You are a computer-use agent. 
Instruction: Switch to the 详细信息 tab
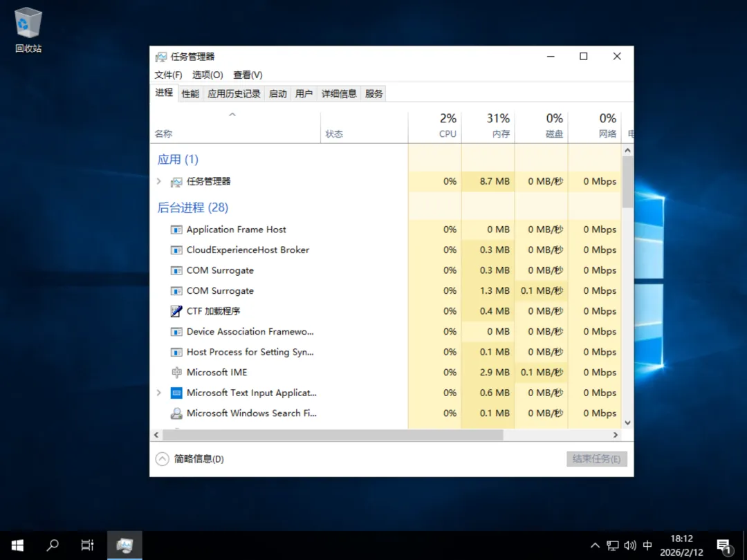coord(339,94)
